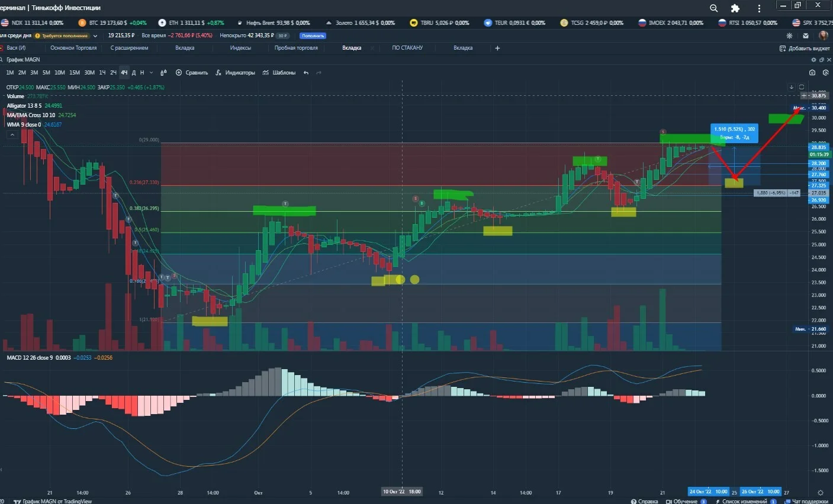Click the BTC ticker in quotes strip
Viewport: 833px width, 504px height.
pyautogui.click(x=112, y=23)
